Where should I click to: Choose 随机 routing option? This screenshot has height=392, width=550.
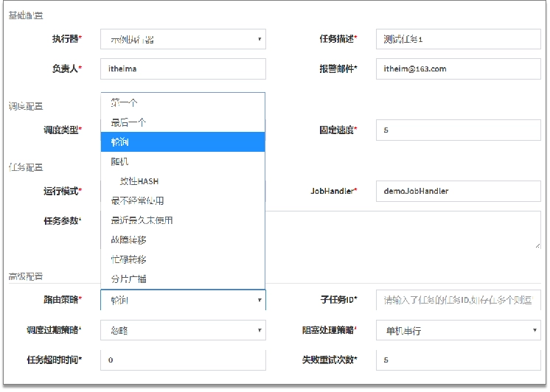coord(183,161)
